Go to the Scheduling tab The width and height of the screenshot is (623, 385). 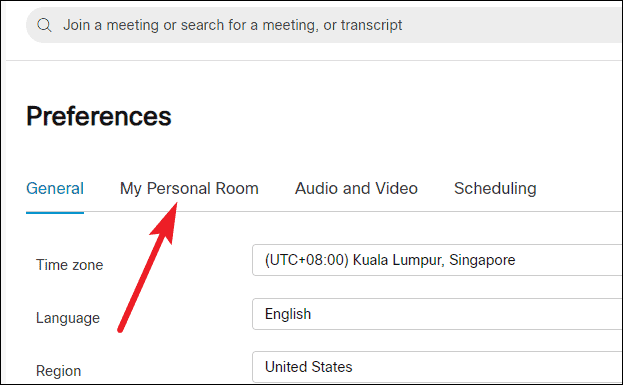[x=495, y=188]
